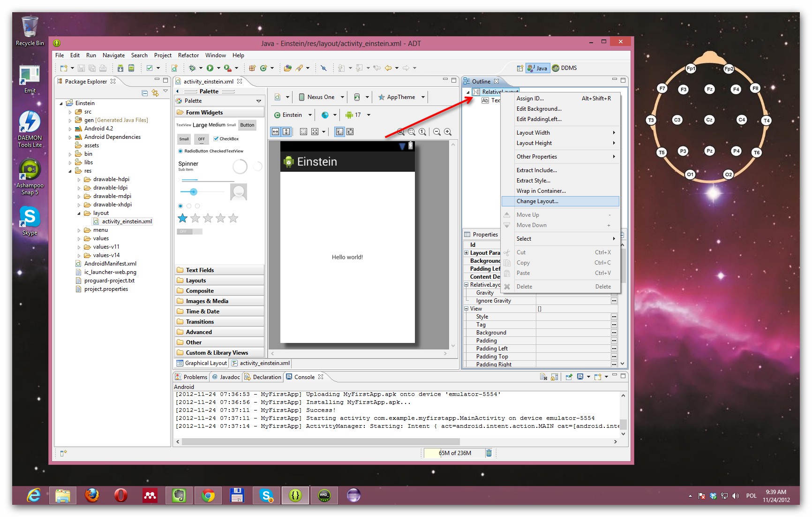The image size is (812, 517).
Task: Click the Show margins dotted-box icon
Action: pos(304,132)
